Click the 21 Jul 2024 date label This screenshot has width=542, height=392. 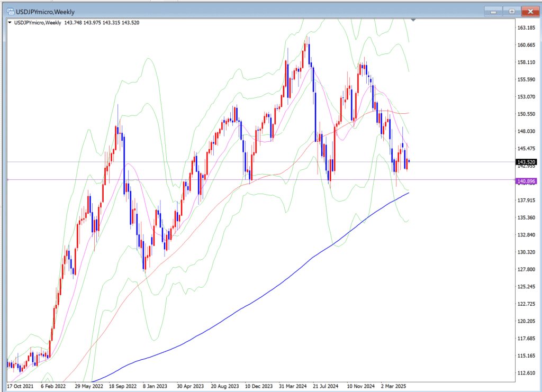point(326,386)
